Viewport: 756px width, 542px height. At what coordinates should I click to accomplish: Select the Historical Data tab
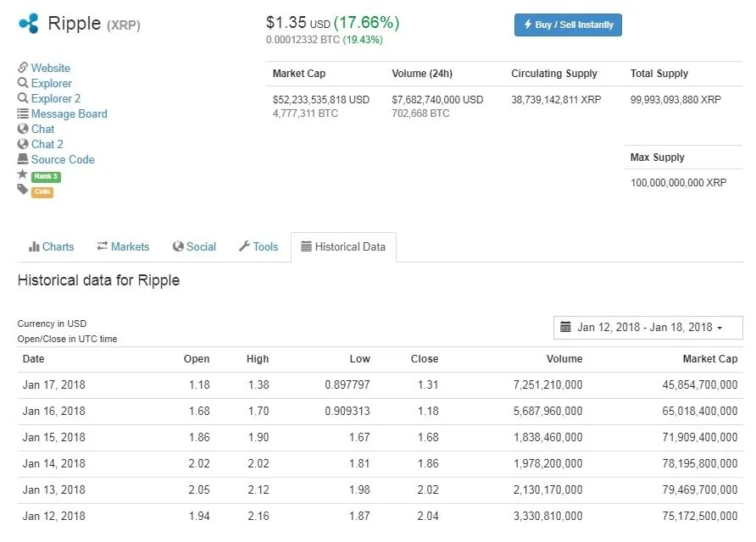point(343,247)
